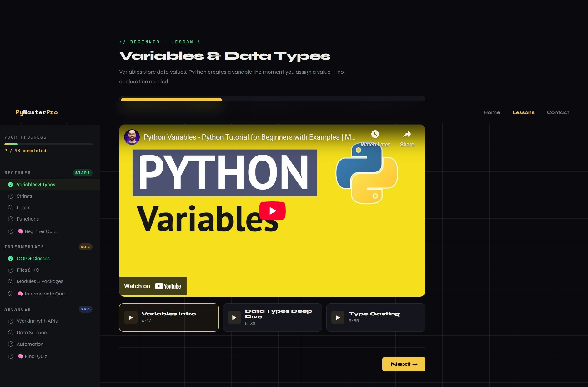Expand the INTERMEDIATE section via MID badge
Screen dimensions: 588x387
[x=86, y=247]
